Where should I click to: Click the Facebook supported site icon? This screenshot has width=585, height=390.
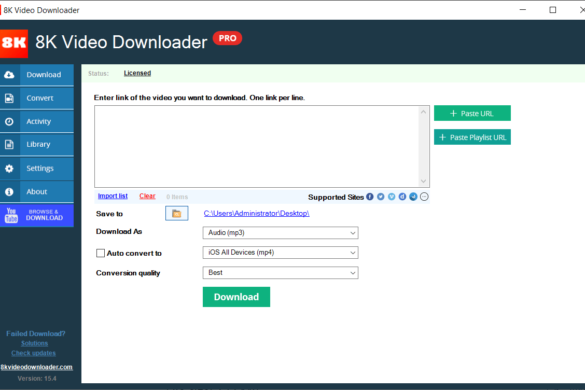tap(370, 197)
